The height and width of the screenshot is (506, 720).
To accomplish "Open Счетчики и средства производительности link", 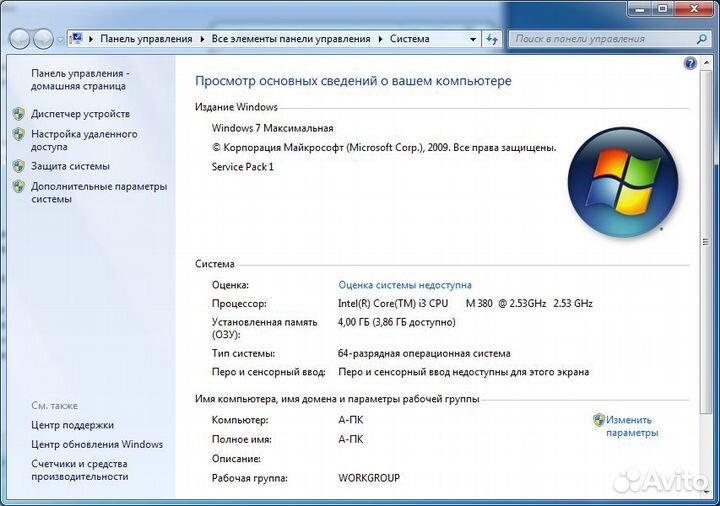I will 79,470.
